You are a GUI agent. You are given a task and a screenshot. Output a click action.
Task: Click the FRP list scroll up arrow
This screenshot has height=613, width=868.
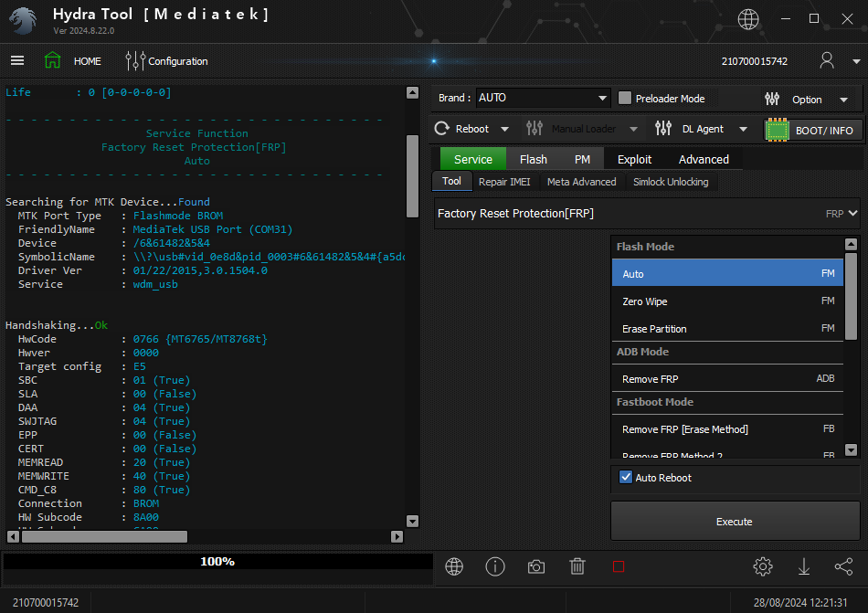(x=851, y=244)
